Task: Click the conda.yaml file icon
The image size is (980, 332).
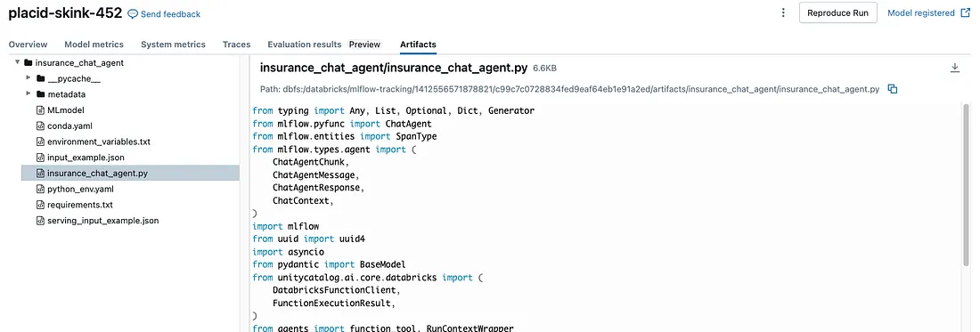Action: pos(41,126)
